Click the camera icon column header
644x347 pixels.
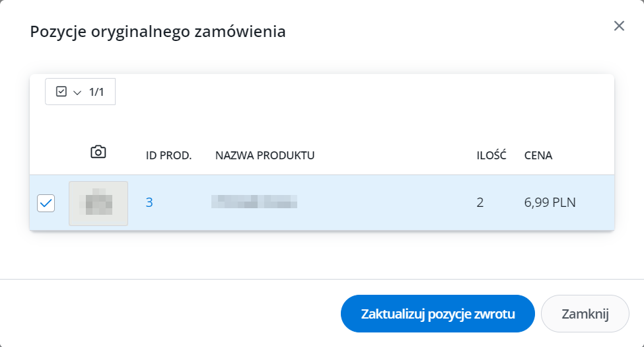(98, 152)
